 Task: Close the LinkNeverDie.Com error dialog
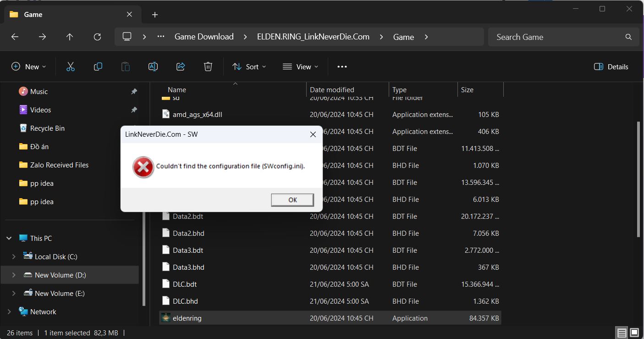313,134
